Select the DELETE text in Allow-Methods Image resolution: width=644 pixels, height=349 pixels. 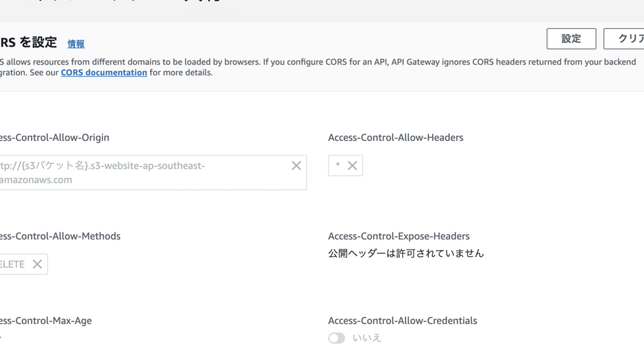coord(13,264)
